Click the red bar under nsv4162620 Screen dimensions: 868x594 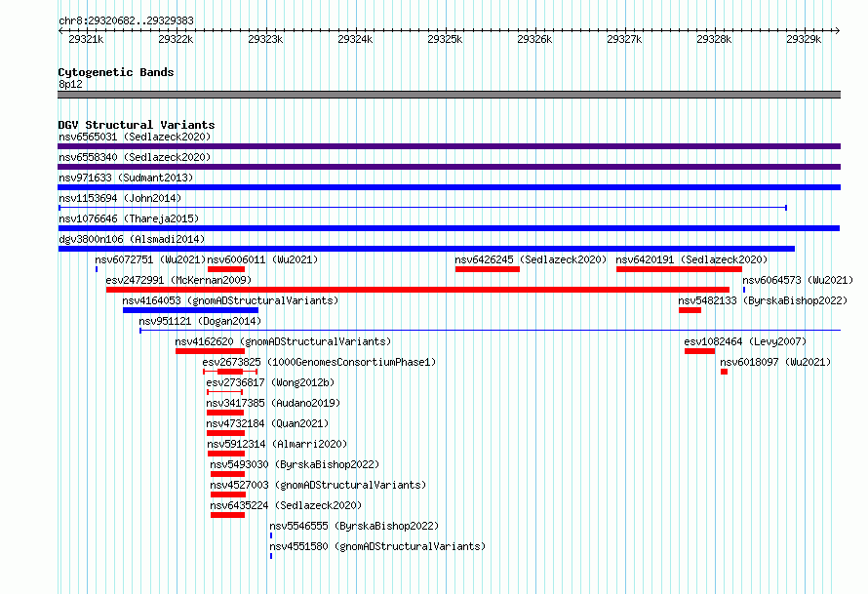(x=211, y=351)
